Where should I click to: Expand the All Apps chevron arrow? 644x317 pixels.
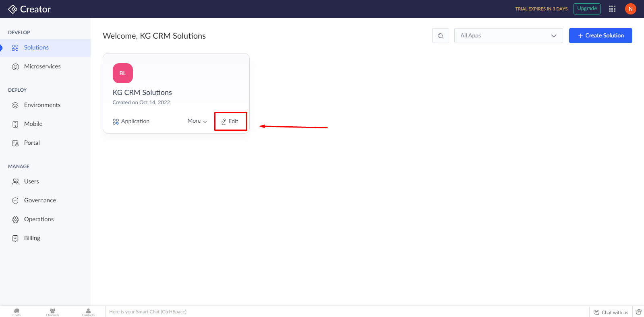554,36
